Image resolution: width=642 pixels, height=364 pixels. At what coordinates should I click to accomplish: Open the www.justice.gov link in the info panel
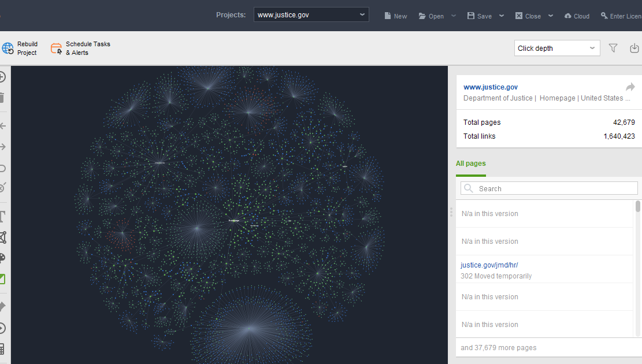pyautogui.click(x=491, y=87)
